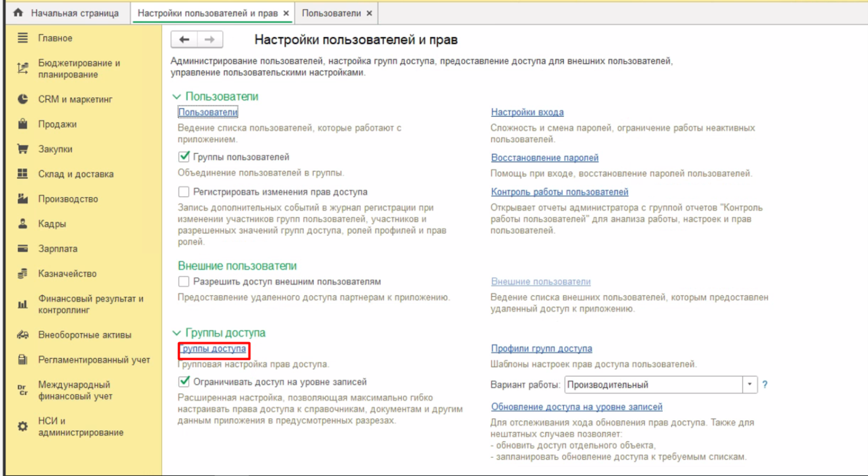The height and width of the screenshot is (476, 868).
Task: Open the Склад и доставка section
Action: [76, 174]
